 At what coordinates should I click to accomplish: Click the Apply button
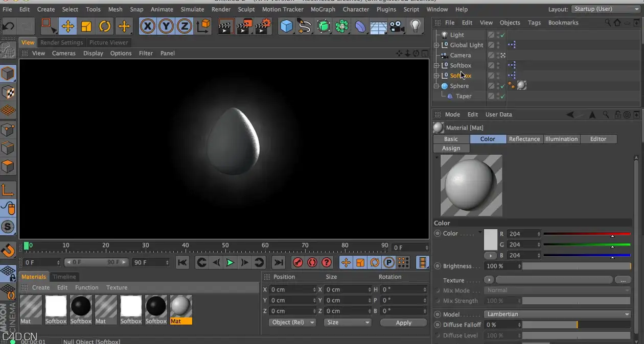(x=403, y=323)
